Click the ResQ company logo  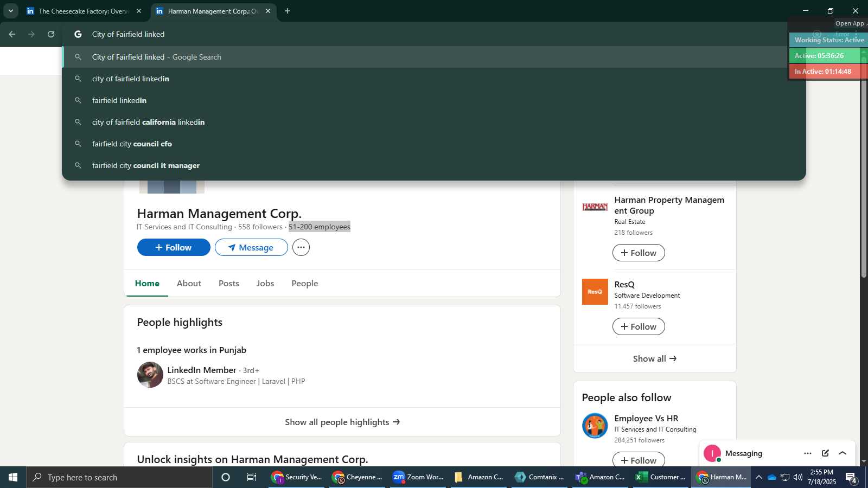(x=595, y=292)
